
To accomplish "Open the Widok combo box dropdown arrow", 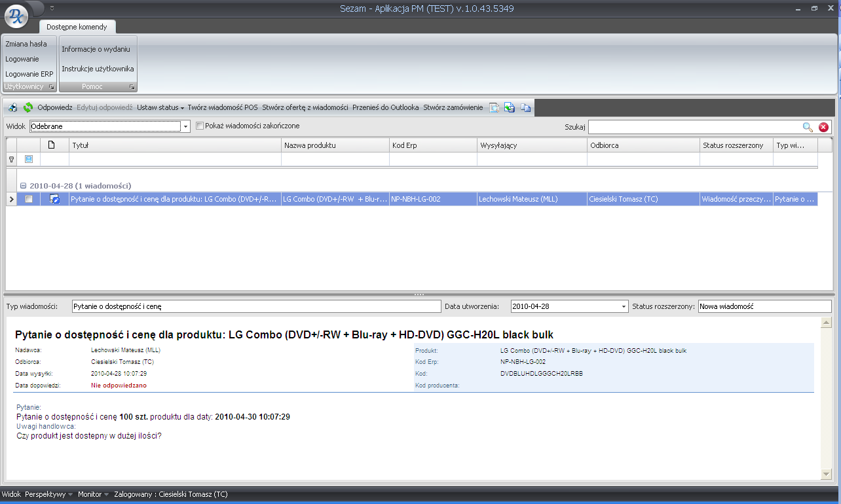I will coord(185,126).
